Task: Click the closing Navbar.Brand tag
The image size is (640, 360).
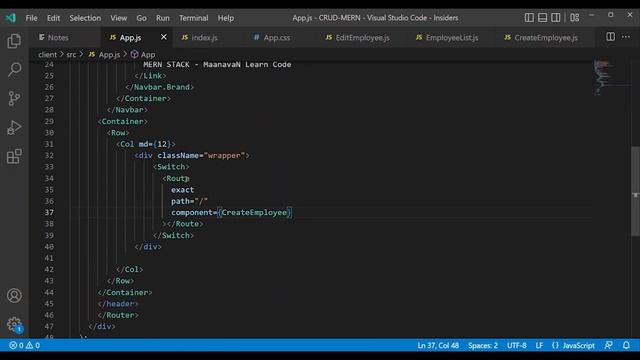Action: 160,87
